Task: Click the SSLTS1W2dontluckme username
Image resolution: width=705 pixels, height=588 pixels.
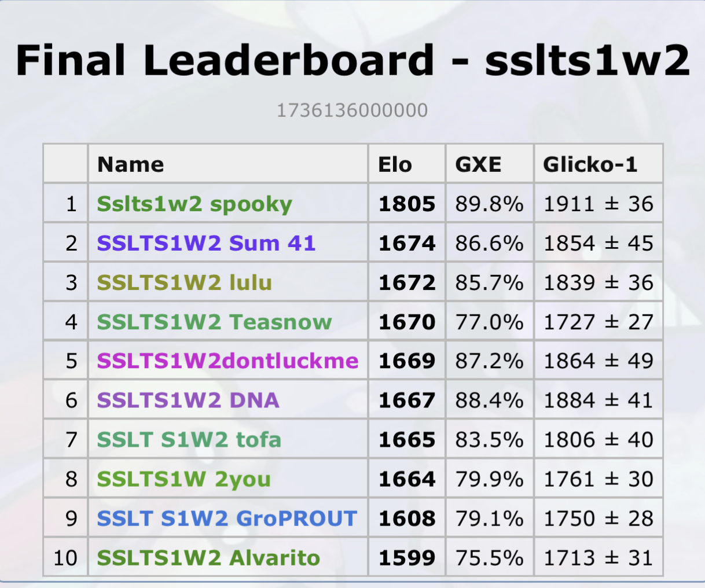Action: 227,361
